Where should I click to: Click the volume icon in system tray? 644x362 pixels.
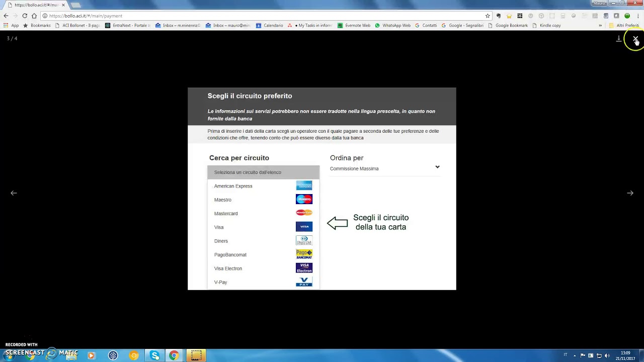tap(607, 355)
